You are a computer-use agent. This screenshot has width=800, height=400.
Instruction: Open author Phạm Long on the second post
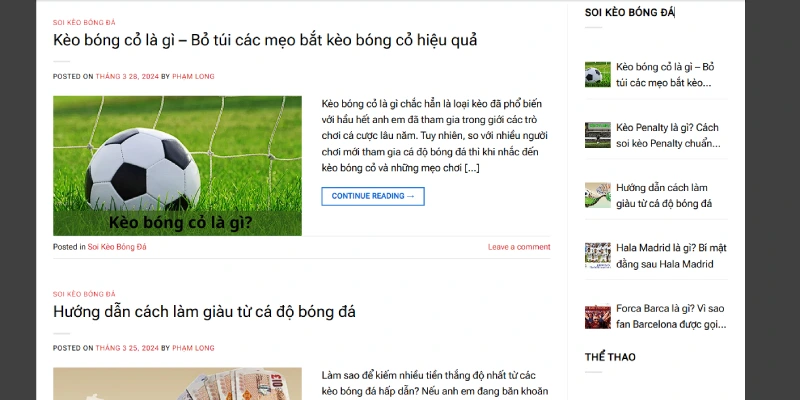coord(193,348)
